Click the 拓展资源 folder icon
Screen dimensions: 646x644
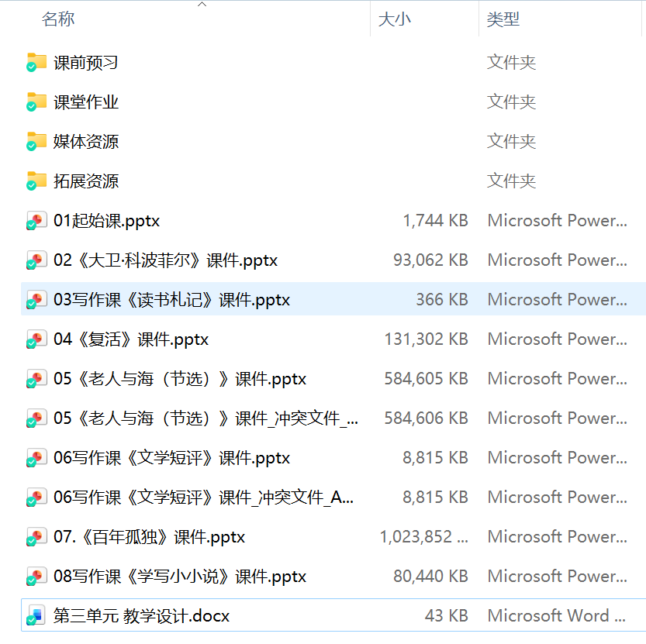[36, 181]
